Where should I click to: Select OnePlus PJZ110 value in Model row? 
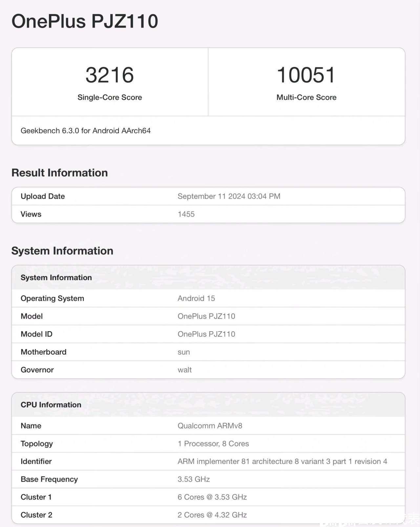[x=206, y=316]
